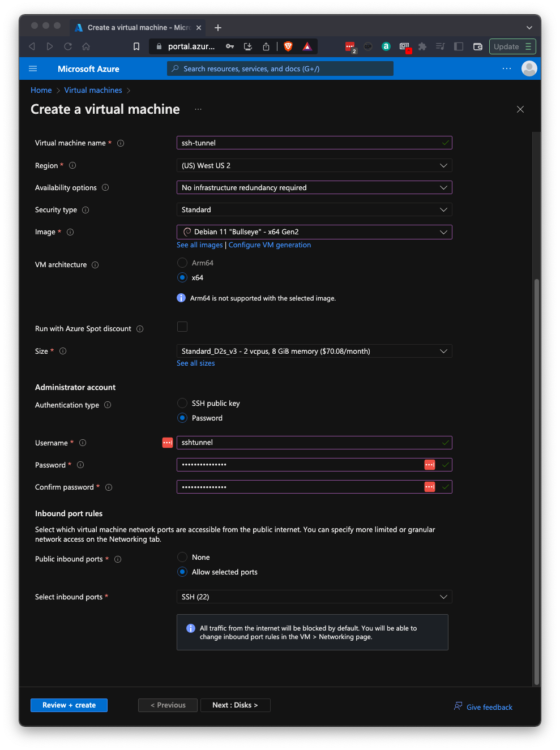Screen dimensions: 560x750
Task: Enable Run with Azure Spot discount checkbox
Action: coord(182,327)
